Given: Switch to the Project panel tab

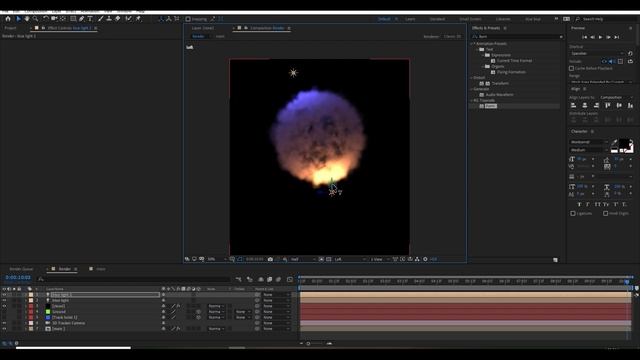Looking at the screenshot, I should (x=10, y=28).
